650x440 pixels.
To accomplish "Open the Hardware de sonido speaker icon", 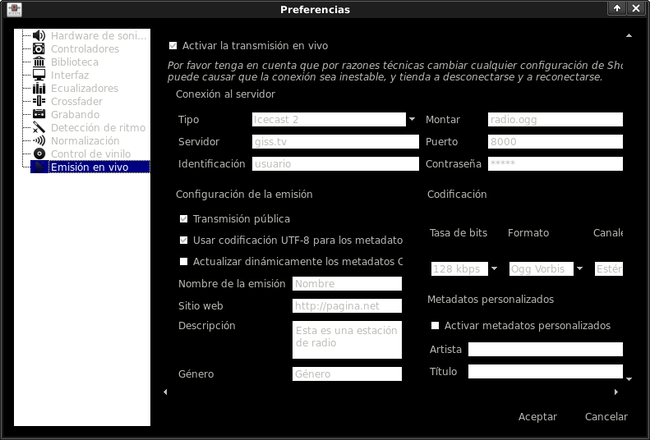I will [x=39, y=36].
